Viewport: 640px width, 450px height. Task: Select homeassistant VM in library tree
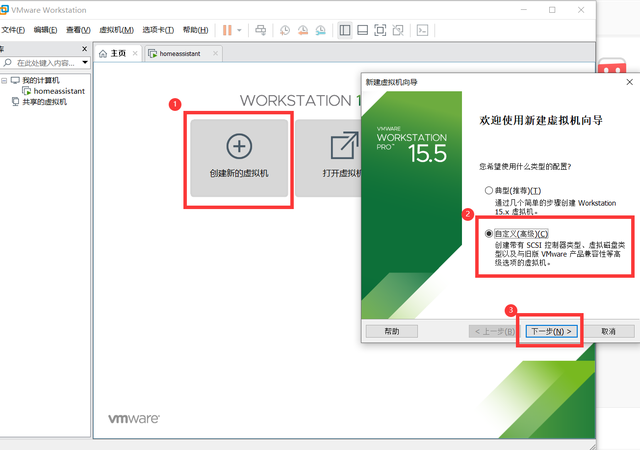click(59, 91)
